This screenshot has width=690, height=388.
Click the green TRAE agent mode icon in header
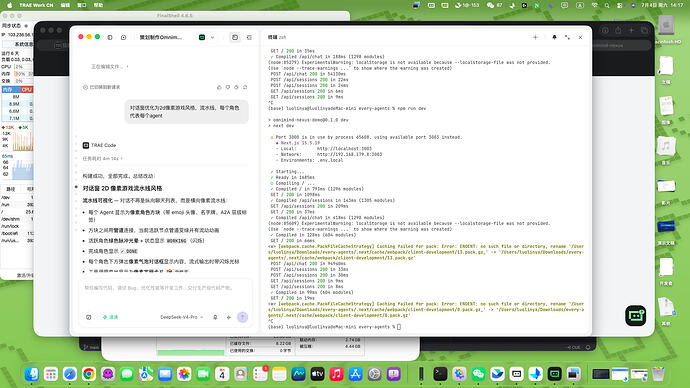[x=202, y=37]
